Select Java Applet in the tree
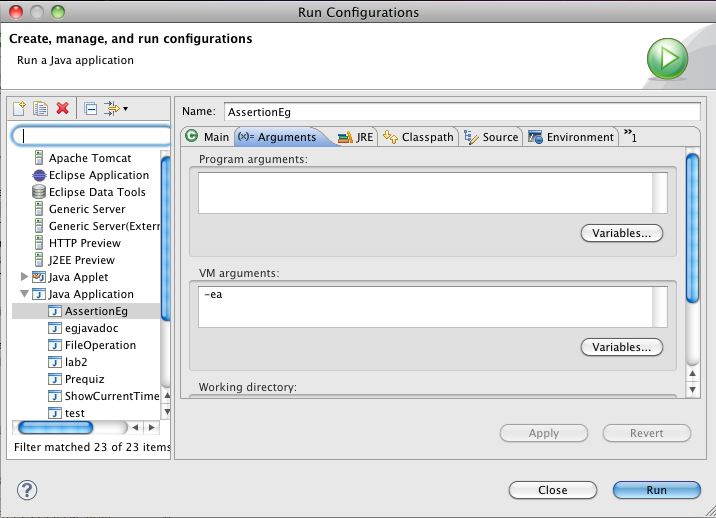The width and height of the screenshot is (716, 518). pyautogui.click(x=78, y=277)
